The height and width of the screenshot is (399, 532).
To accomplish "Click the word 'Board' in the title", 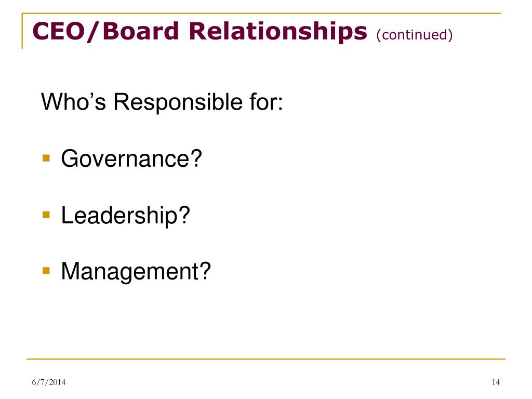I will click(x=140, y=31).
